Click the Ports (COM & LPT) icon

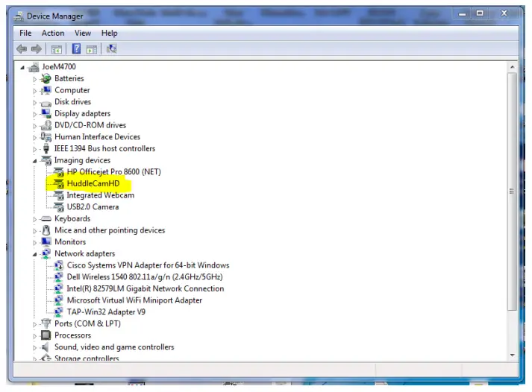click(46, 323)
